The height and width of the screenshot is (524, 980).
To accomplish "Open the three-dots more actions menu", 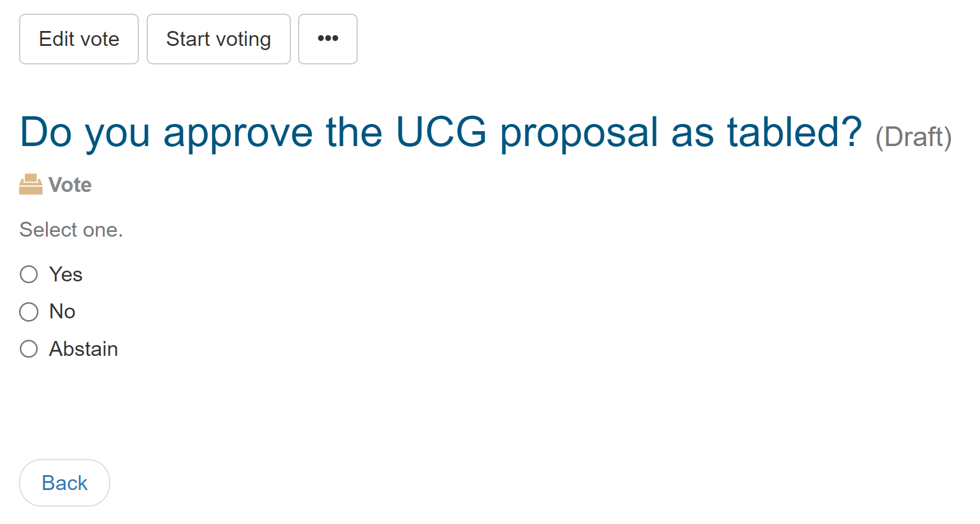I will (328, 39).
